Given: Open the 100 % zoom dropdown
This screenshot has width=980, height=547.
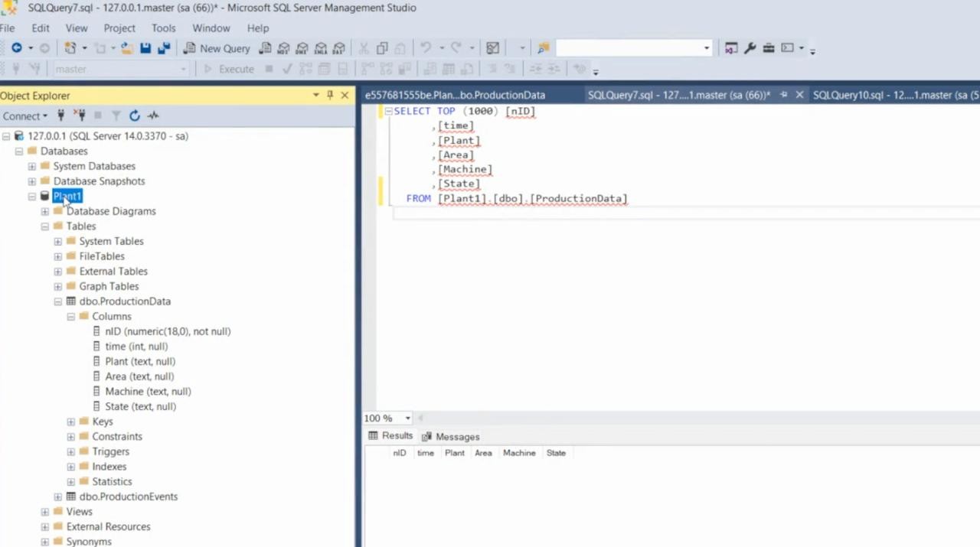Looking at the screenshot, I should click(x=407, y=418).
